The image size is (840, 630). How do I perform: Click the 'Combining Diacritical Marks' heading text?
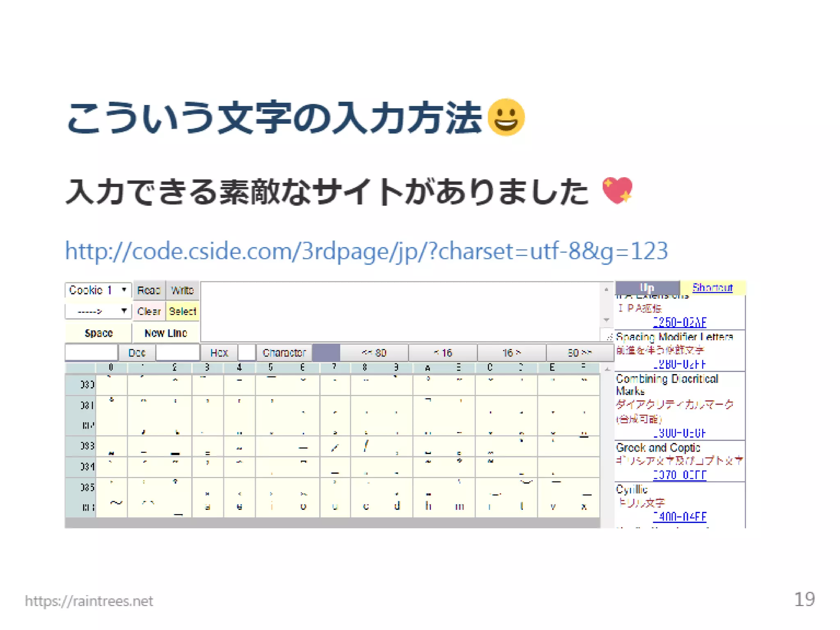(x=667, y=385)
